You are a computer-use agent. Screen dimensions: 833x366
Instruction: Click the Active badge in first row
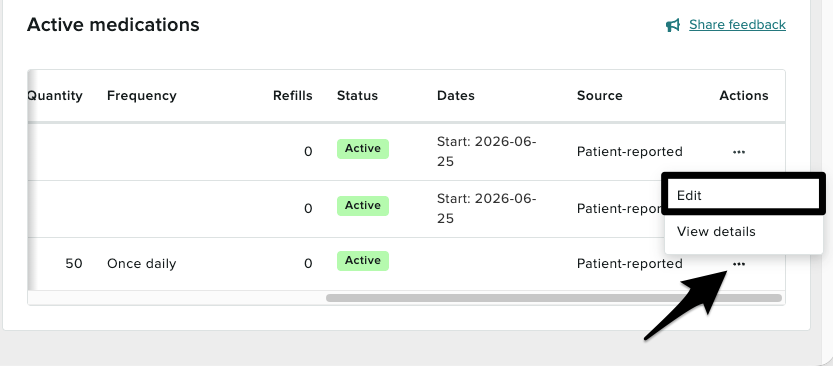(x=363, y=149)
